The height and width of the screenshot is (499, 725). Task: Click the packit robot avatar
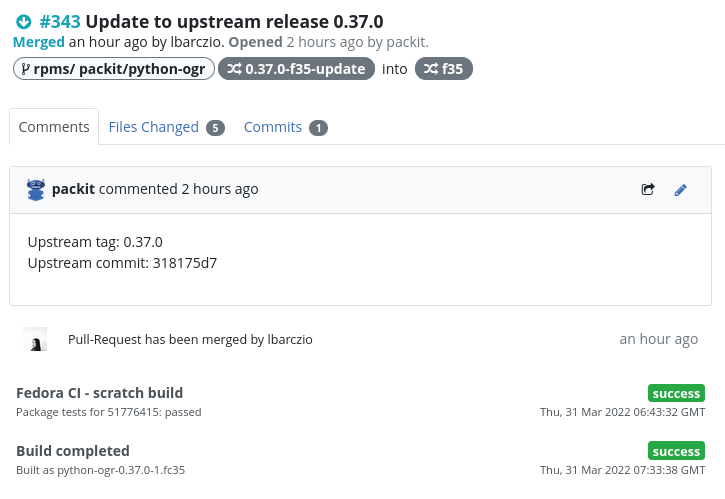pos(36,189)
